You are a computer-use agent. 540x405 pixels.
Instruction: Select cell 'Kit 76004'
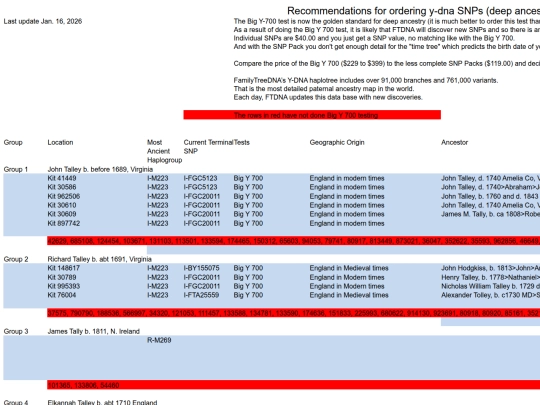click(62, 295)
